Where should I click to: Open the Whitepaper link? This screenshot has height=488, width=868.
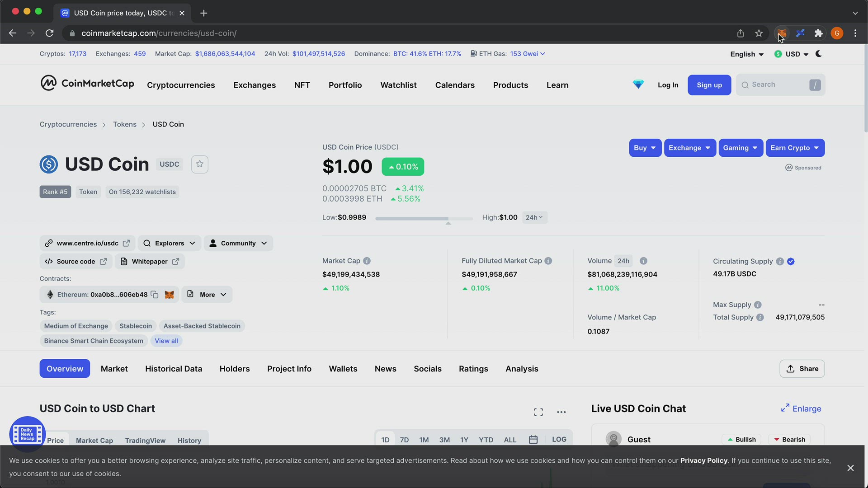pos(150,262)
